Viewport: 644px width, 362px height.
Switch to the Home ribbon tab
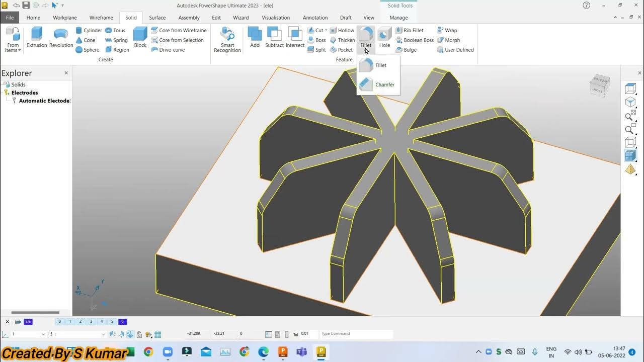tap(33, 18)
